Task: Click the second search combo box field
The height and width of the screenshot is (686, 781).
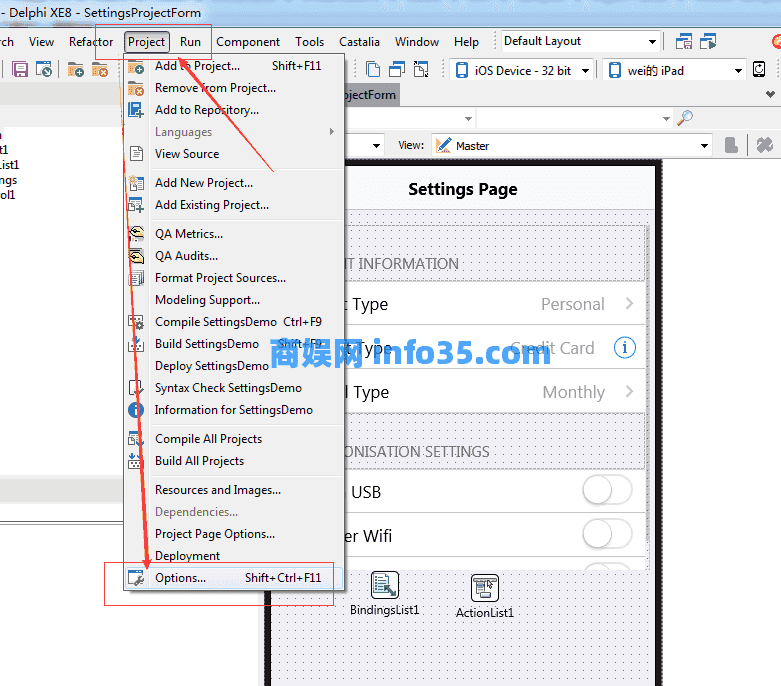Action: tap(574, 119)
